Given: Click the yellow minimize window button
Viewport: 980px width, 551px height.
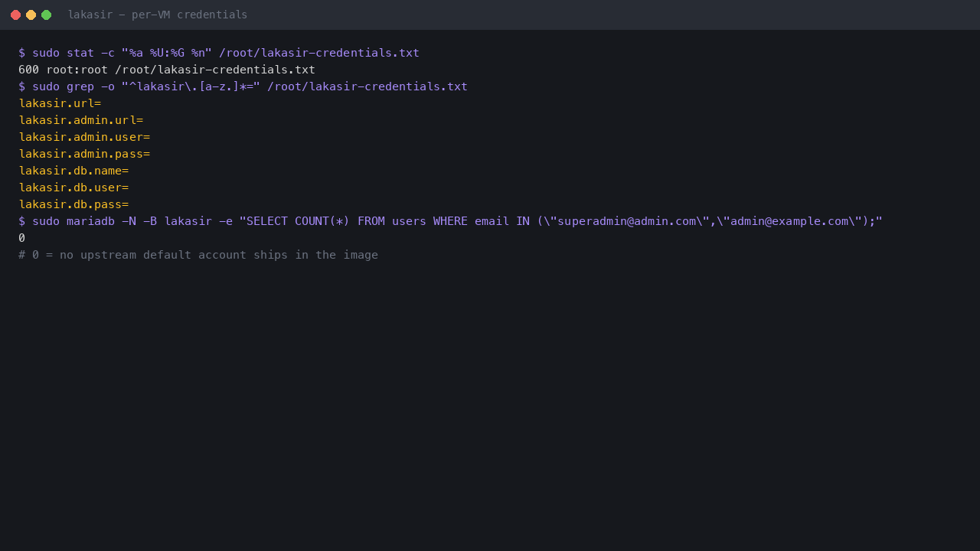Looking at the screenshot, I should point(31,15).
